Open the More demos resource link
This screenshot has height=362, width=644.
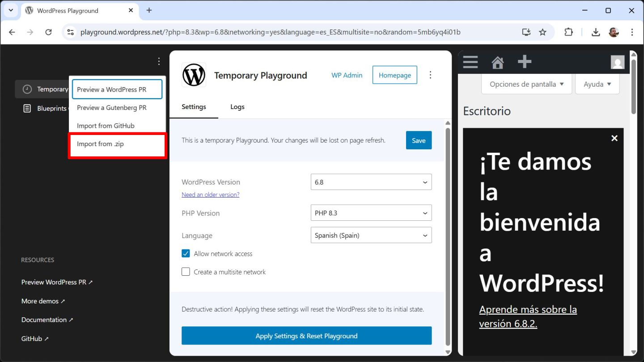tap(43, 301)
